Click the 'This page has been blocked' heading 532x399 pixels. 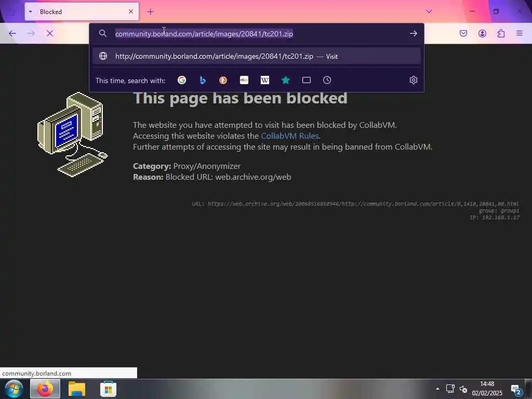[240, 98]
